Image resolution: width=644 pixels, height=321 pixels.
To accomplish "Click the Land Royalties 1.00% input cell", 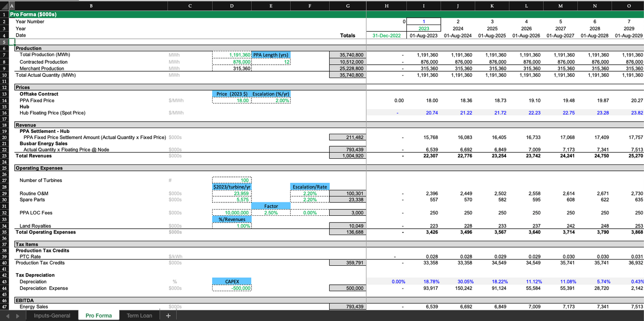I will coord(232,226).
